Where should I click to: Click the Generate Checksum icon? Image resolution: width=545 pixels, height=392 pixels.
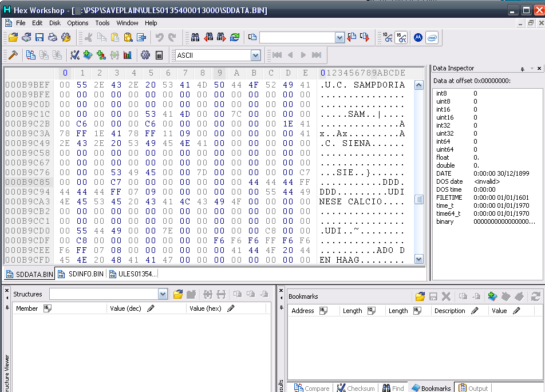(75, 55)
